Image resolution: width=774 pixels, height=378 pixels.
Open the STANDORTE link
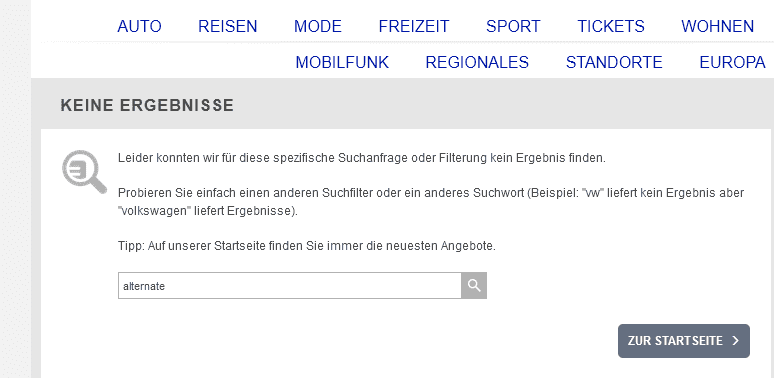[x=614, y=63]
